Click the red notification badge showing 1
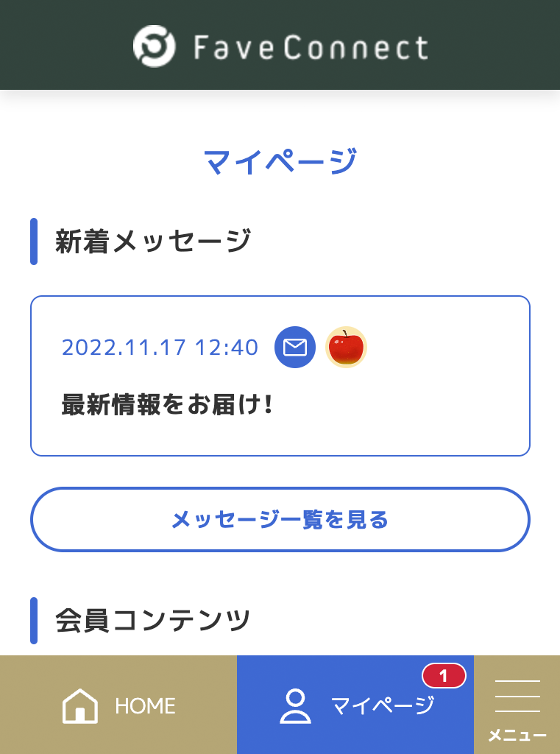560x754 pixels. pyautogui.click(x=444, y=676)
